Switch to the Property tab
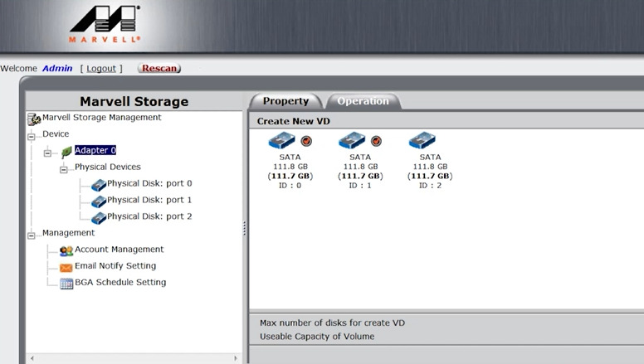Viewport: 644px width, 364px height. click(285, 101)
